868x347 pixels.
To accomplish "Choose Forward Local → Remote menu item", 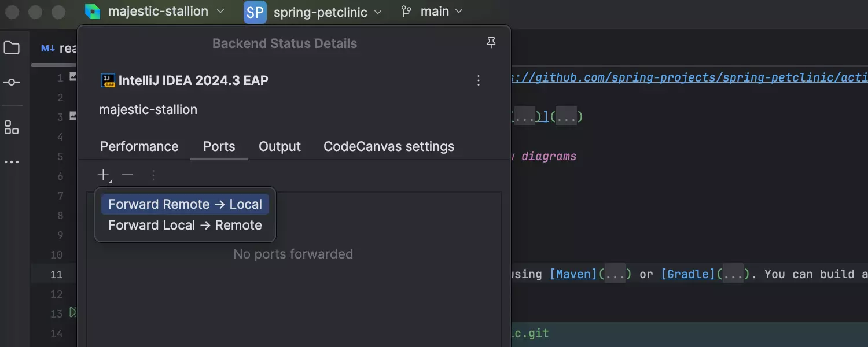I will (185, 226).
